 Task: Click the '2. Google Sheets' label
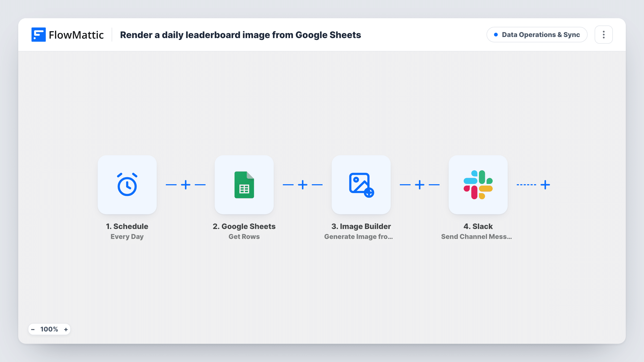[x=244, y=226]
